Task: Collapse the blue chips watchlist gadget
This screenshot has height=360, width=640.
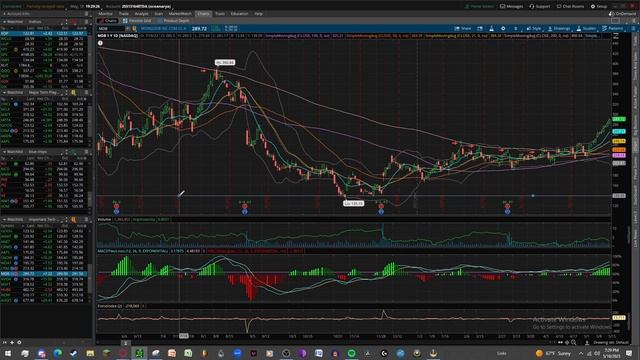Action: (x=4, y=152)
